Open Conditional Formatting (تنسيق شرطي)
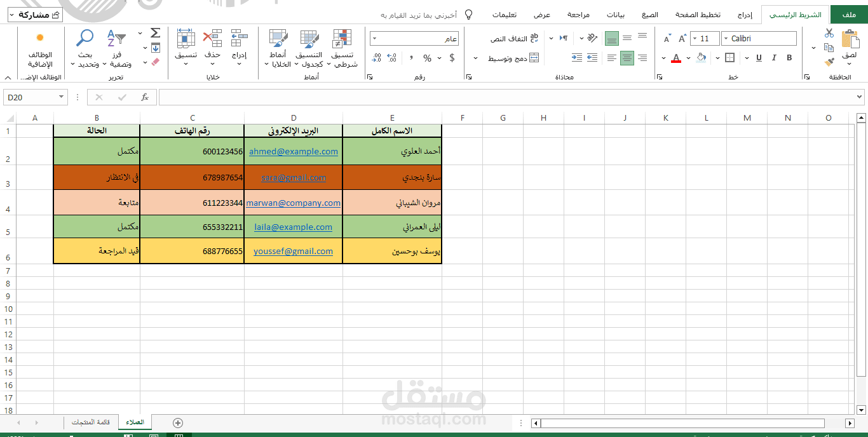 (343, 48)
